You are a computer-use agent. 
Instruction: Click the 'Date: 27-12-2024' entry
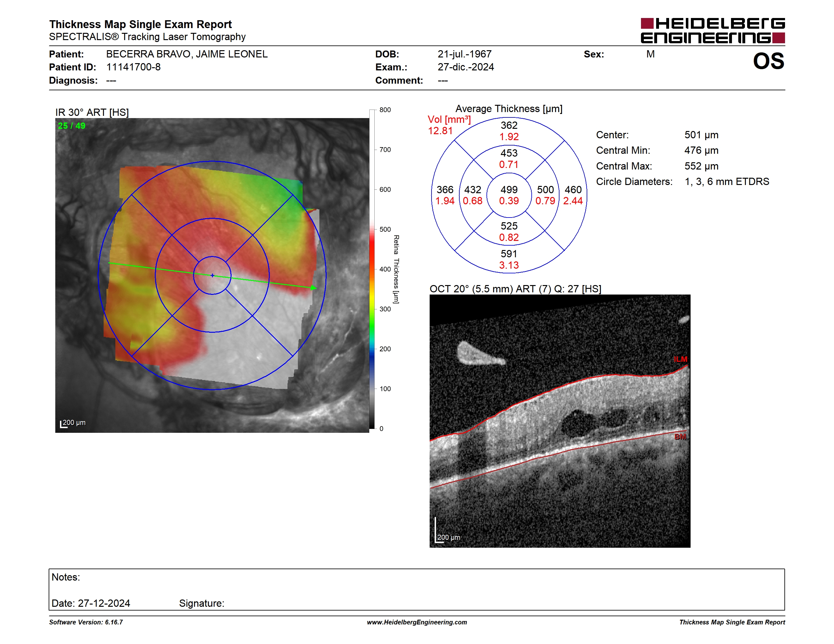[x=91, y=603]
